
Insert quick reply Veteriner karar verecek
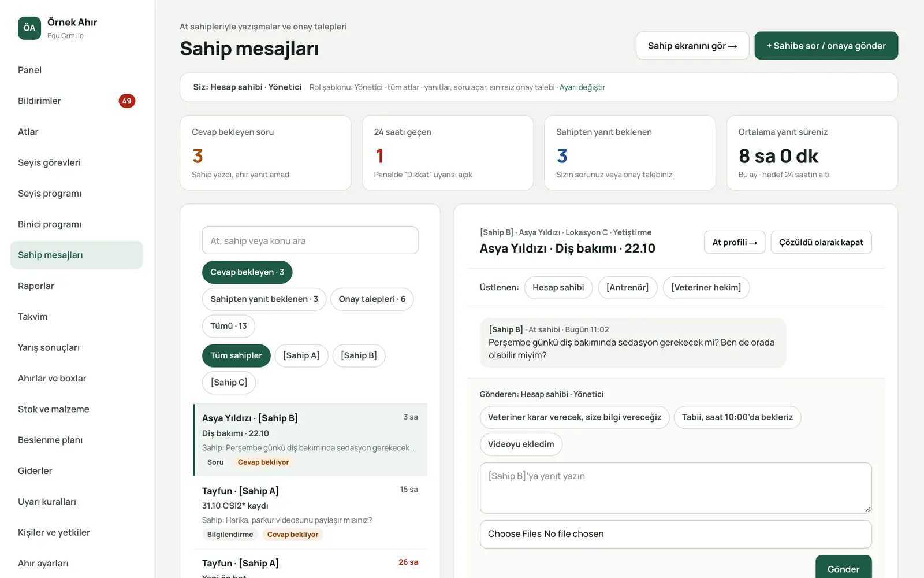(x=575, y=417)
